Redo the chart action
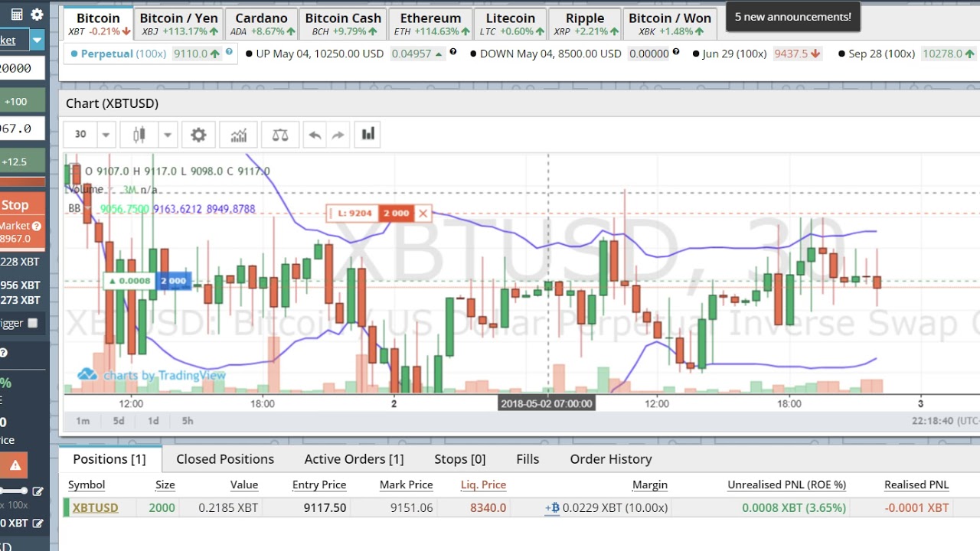 tap(338, 135)
